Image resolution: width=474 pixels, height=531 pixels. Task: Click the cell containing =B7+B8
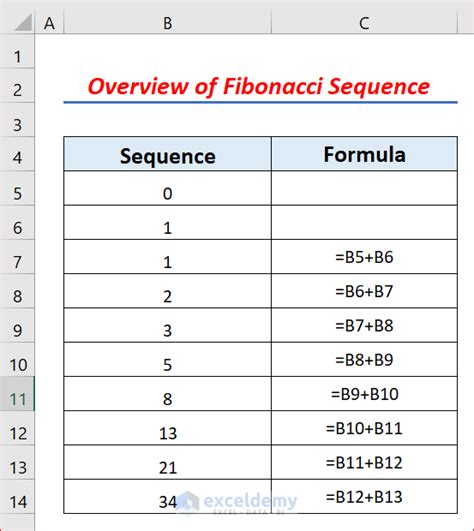(x=364, y=325)
